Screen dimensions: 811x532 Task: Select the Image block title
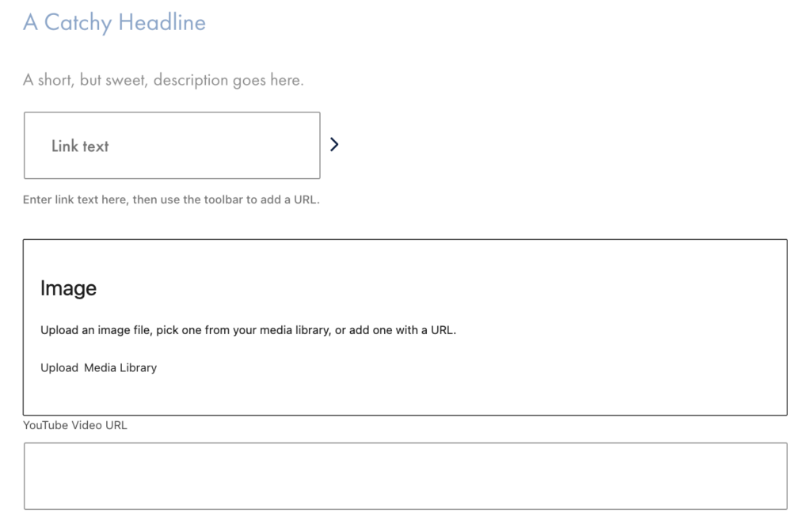pyautogui.click(x=68, y=288)
